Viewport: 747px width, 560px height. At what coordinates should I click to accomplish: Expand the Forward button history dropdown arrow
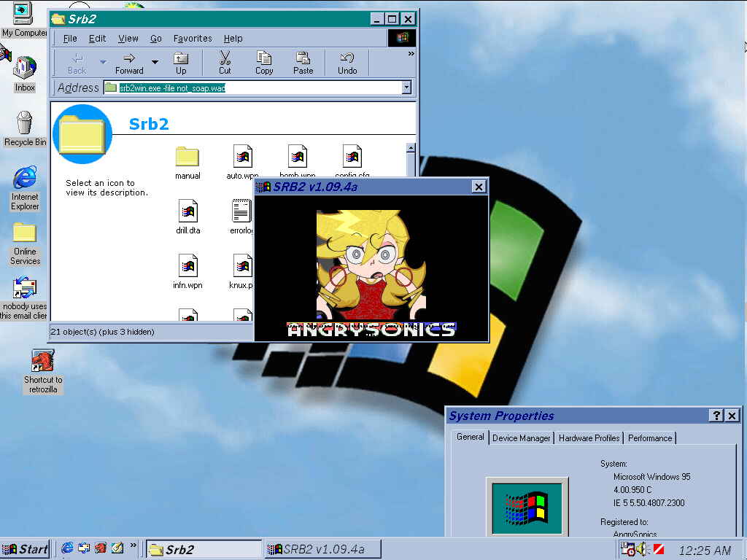point(155,63)
